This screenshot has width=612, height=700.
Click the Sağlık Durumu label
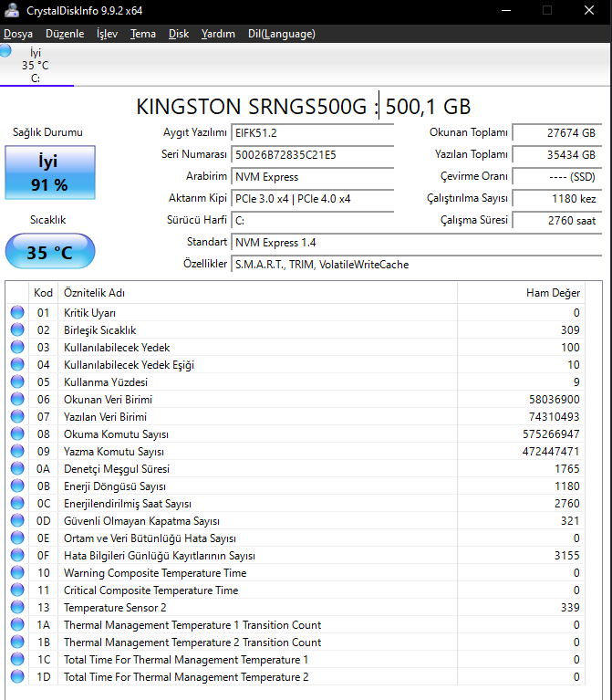(x=47, y=132)
